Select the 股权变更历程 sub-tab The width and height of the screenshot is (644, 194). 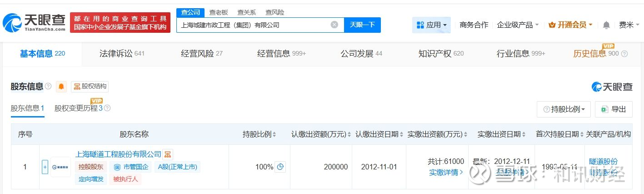[78, 108]
